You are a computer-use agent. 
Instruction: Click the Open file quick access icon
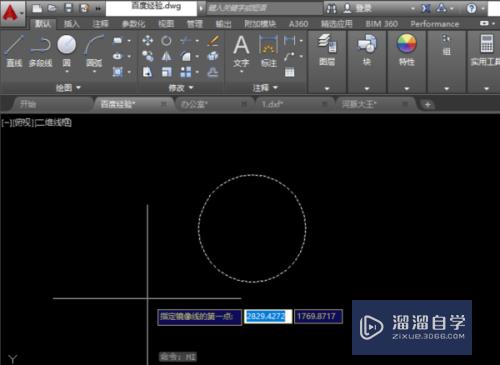point(52,8)
